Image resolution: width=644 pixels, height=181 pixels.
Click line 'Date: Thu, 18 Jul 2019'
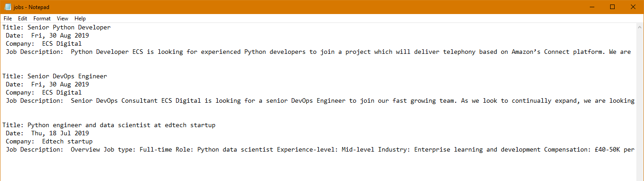pos(47,133)
